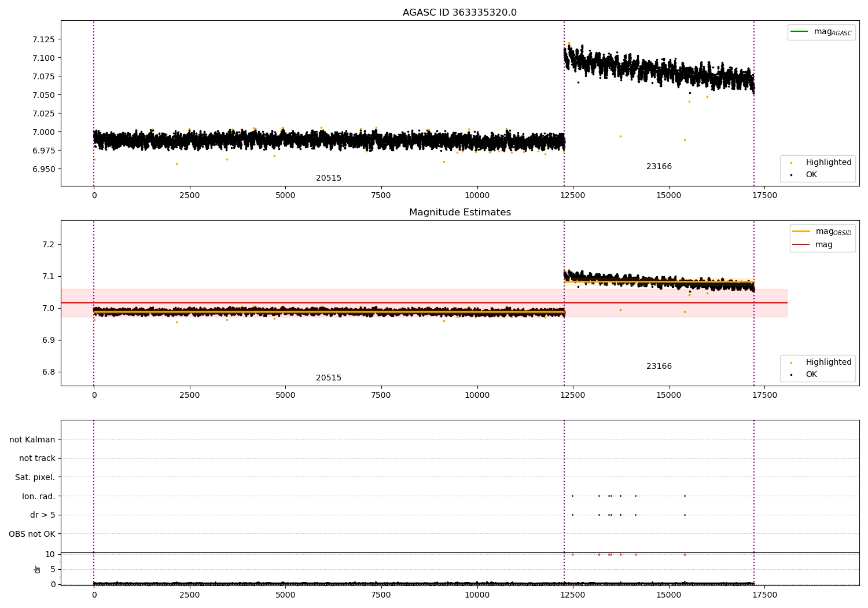Screen dimensions: 868x608
Task: Click the Ion. rad. flag dot near 15400
Action: 685,496
